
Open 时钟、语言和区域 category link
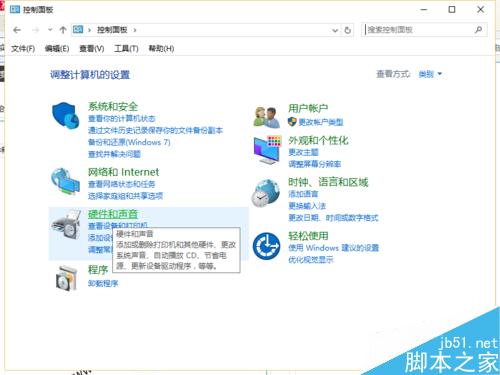coord(328,182)
